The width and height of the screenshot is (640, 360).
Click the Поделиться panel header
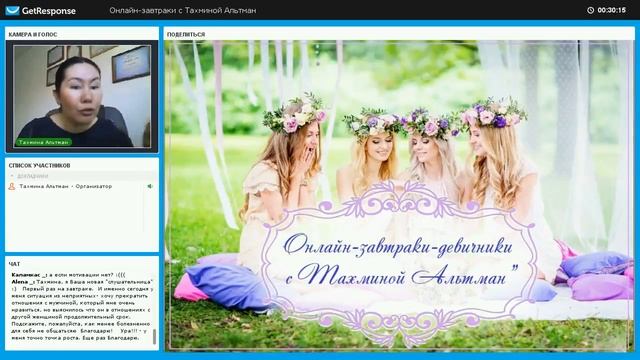pyautogui.click(x=186, y=35)
